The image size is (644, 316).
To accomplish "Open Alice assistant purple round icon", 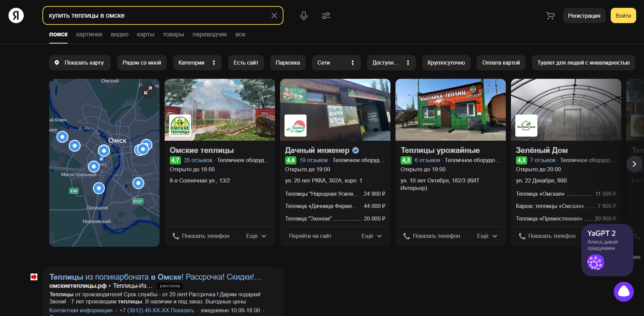I will click(623, 292).
